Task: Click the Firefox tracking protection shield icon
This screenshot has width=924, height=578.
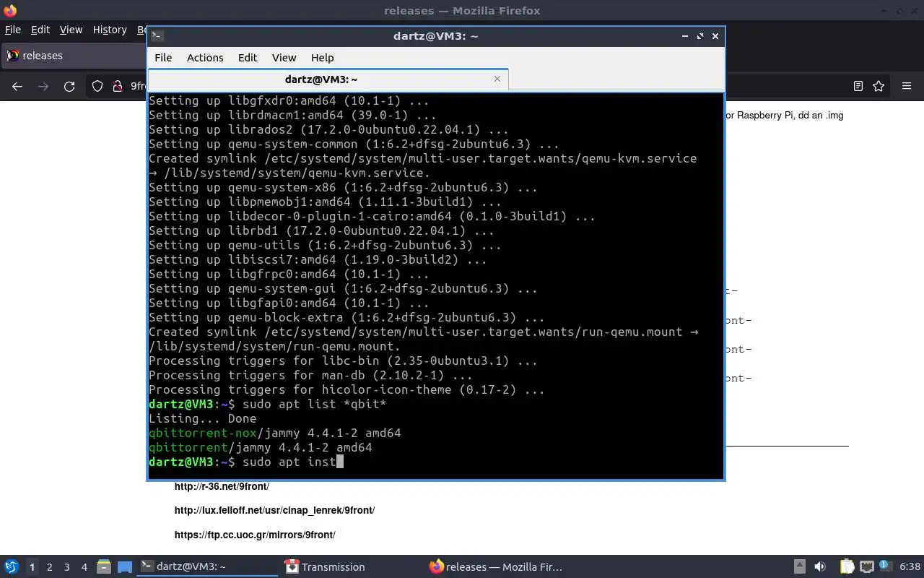Action: (x=97, y=86)
